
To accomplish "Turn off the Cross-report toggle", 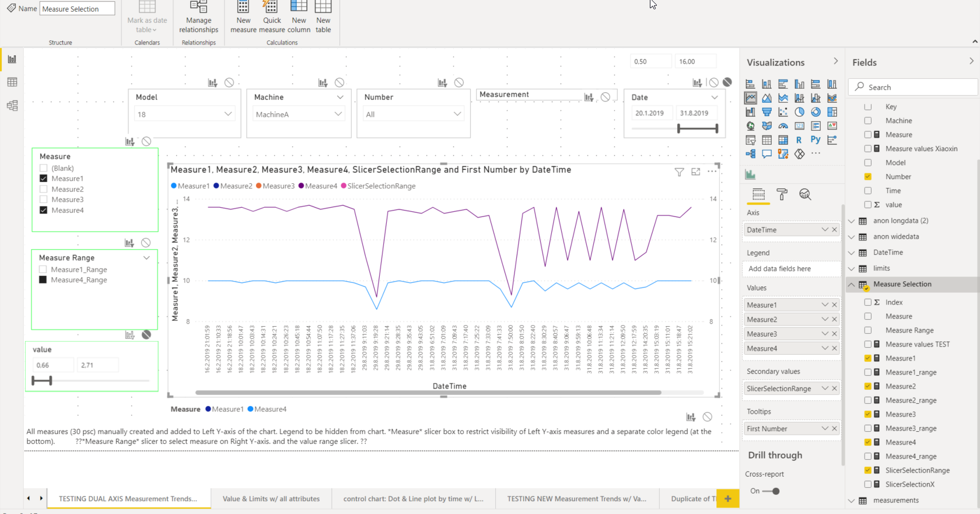I will tap(771, 491).
